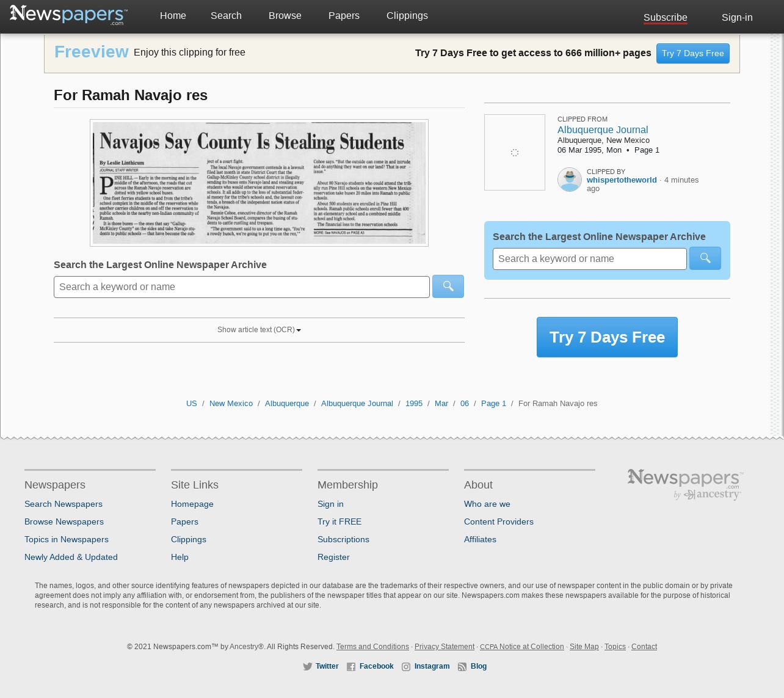Open Site Map link
Screen dimensions: 784x698
(584, 647)
